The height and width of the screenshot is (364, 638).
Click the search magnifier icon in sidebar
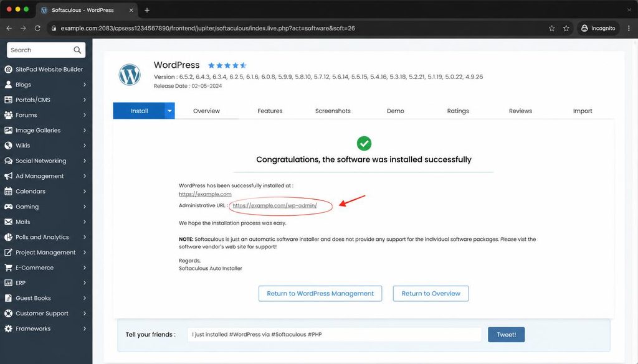[77, 50]
